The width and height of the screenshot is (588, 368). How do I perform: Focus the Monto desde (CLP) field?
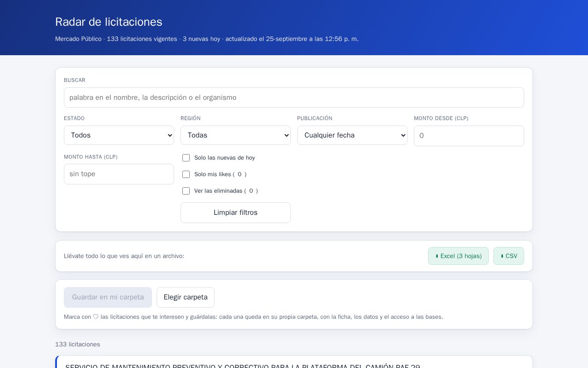point(469,136)
